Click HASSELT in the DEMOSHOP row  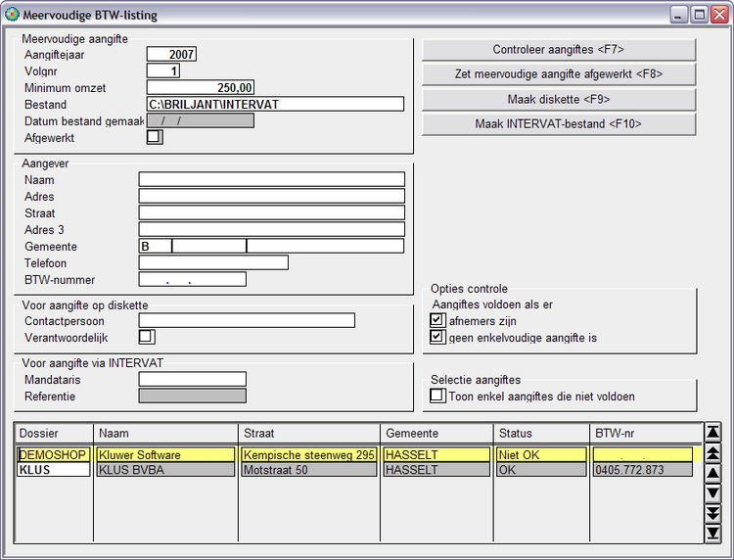tap(436, 454)
